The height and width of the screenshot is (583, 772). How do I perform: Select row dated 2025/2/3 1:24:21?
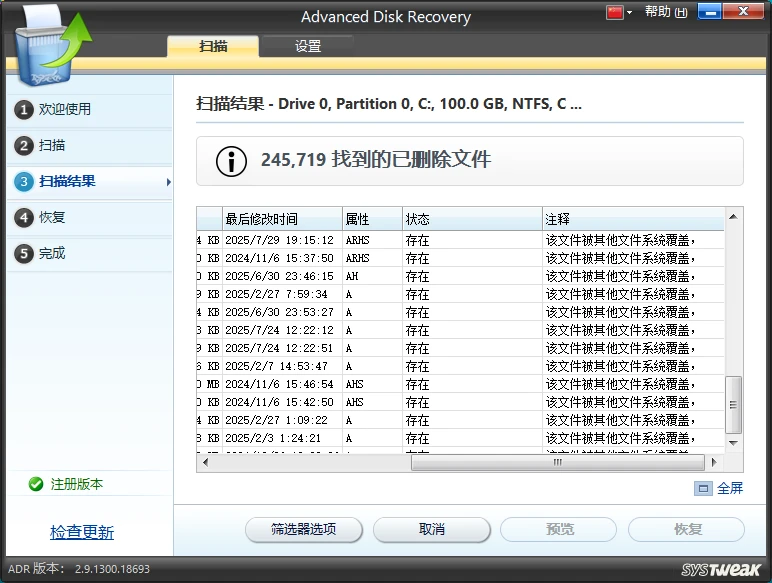(460, 438)
